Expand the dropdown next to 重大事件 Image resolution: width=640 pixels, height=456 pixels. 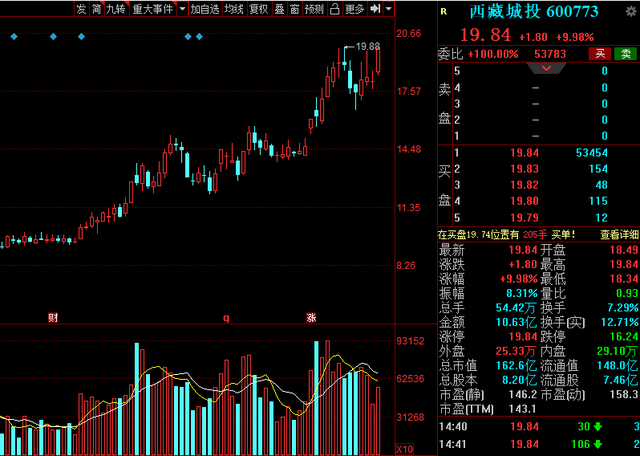tap(182, 9)
